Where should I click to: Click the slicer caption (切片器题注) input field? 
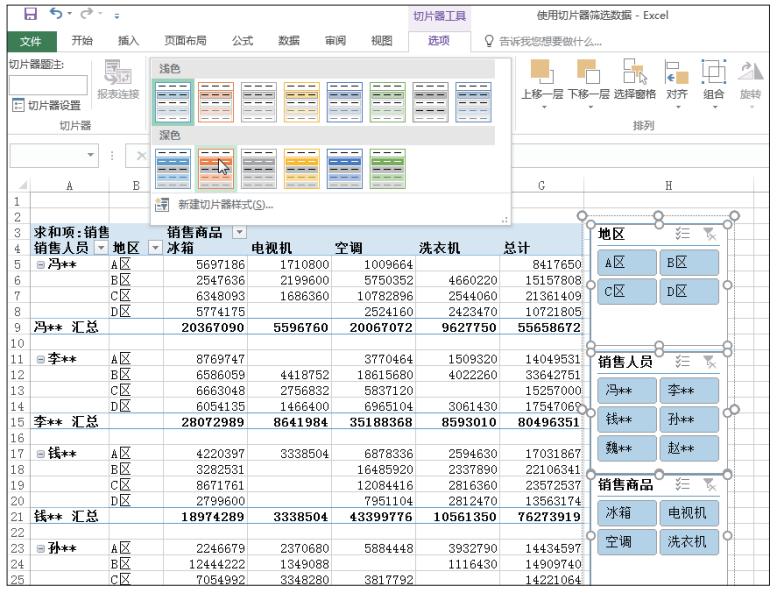48,85
